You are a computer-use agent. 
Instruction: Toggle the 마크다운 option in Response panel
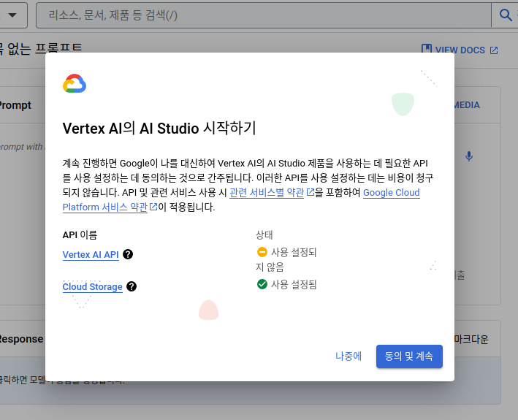pyautogui.click(x=471, y=340)
